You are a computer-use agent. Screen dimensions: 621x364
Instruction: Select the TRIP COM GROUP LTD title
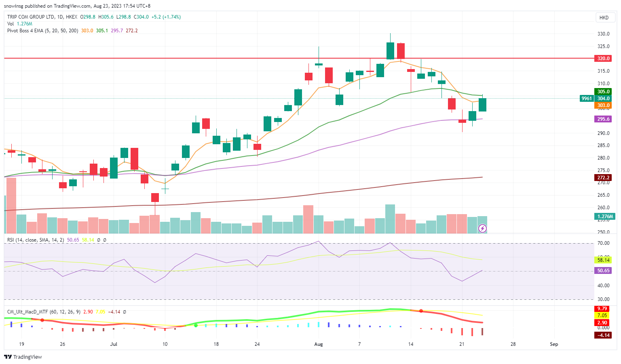[x=31, y=17]
